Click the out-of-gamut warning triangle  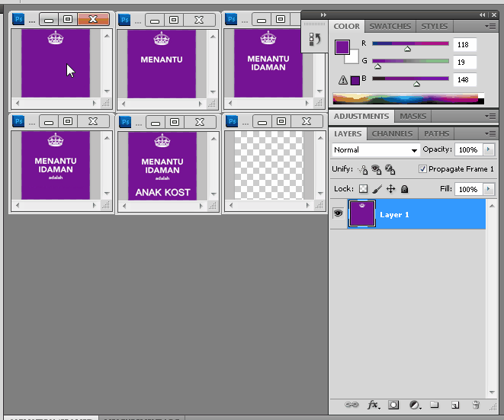343,80
